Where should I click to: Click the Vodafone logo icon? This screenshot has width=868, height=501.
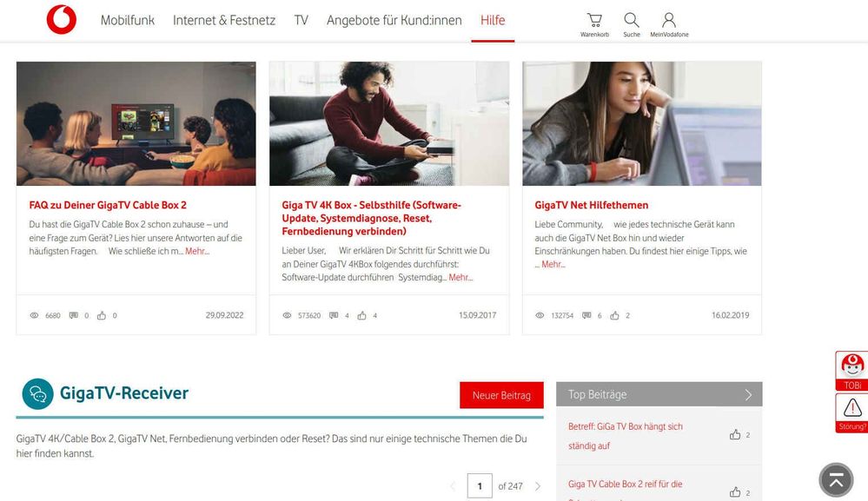click(62, 20)
